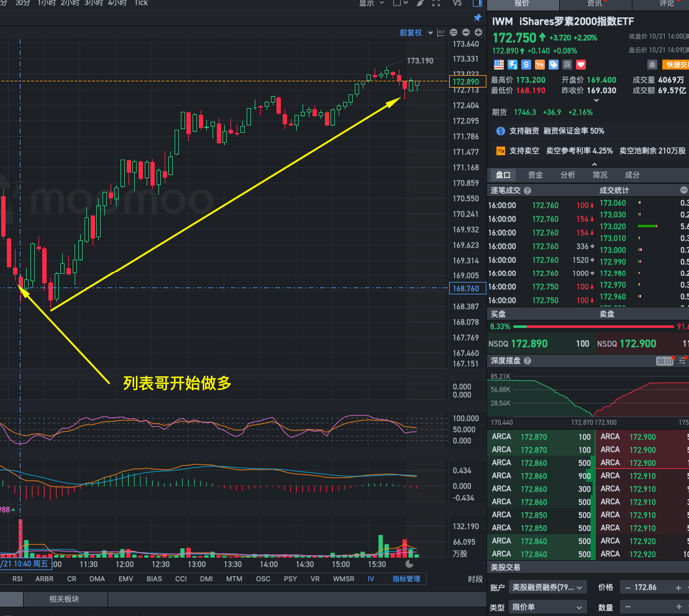Open help for 深度摆盘
This screenshot has width=689, height=616.
527,360
